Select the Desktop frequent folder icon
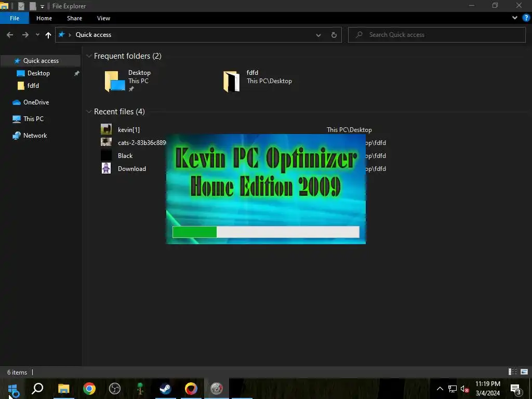 tap(115, 81)
